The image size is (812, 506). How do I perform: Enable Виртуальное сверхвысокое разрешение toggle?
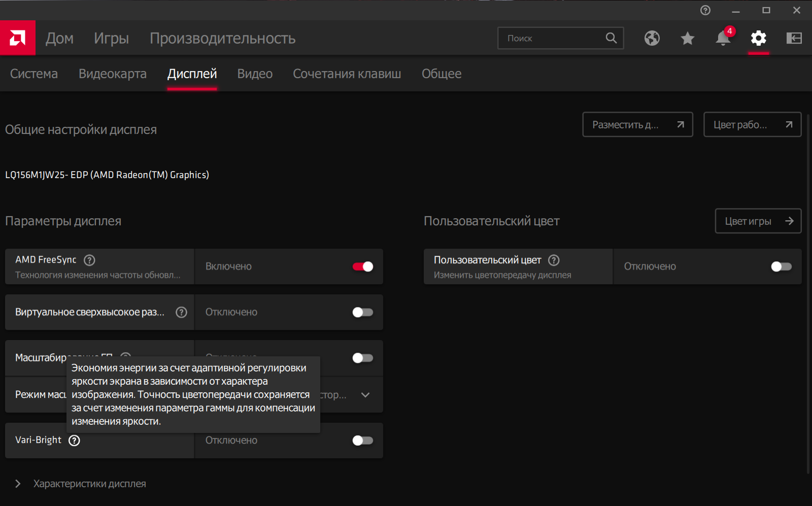click(x=363, y=312)
